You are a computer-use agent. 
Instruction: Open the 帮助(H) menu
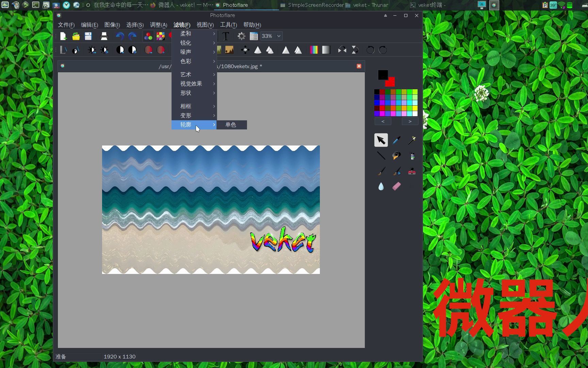252,25
